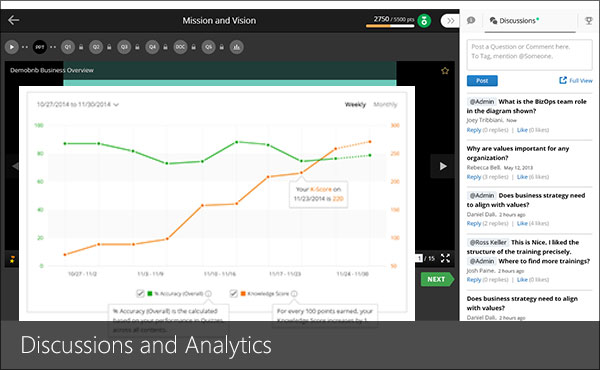Open the bar chart analytics step icon
This screenshot has width=600, height=370.
pos(236,47)
